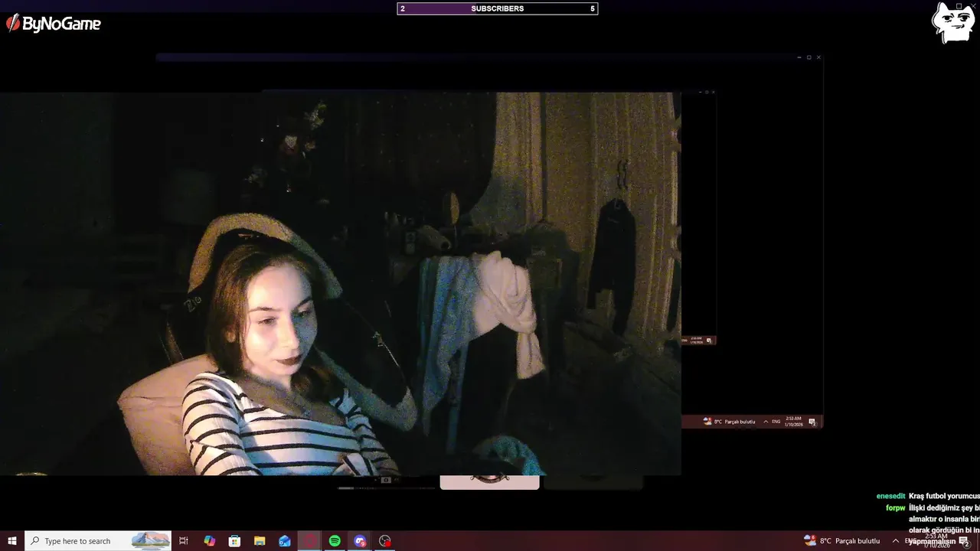Open the notification center icon
980x551 pixels.
pos(964,541)
